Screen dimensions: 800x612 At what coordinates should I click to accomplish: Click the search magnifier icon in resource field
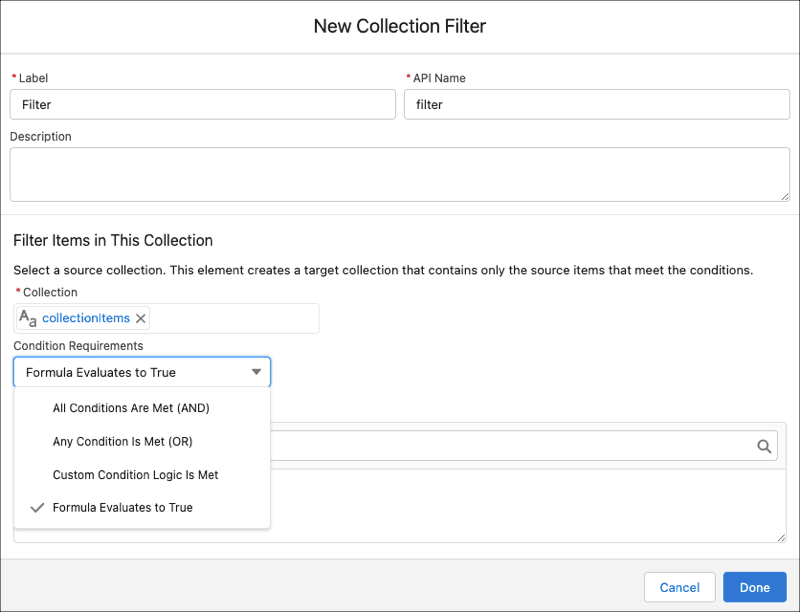pos(764,446)
